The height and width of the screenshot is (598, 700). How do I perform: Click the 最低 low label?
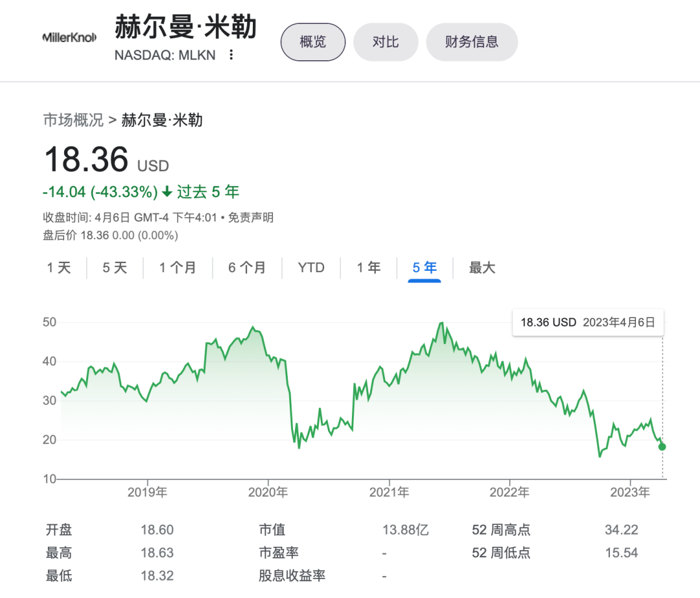point(59,576)
